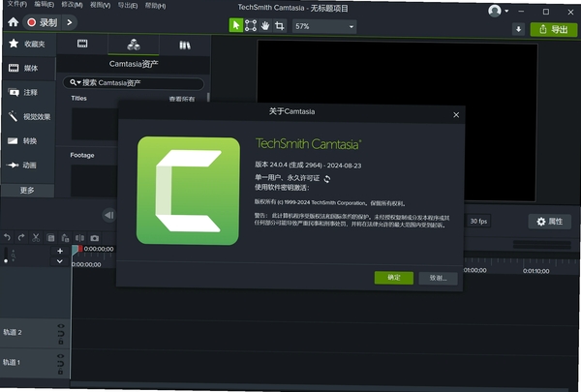Open the 转换 transitions tab

[x=29, y=140]
